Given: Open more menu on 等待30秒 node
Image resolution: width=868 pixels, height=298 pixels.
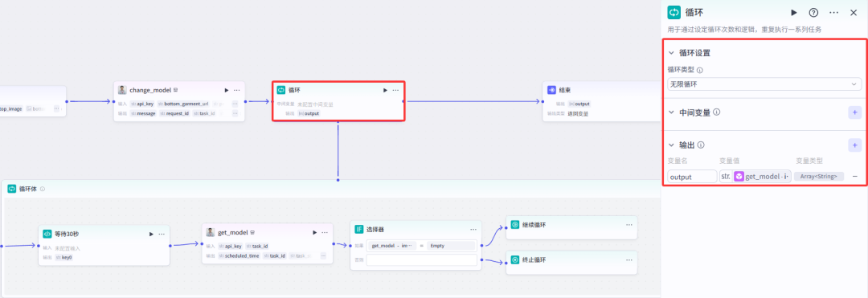Looking at the screenshot, I should [x=162, y=234].
